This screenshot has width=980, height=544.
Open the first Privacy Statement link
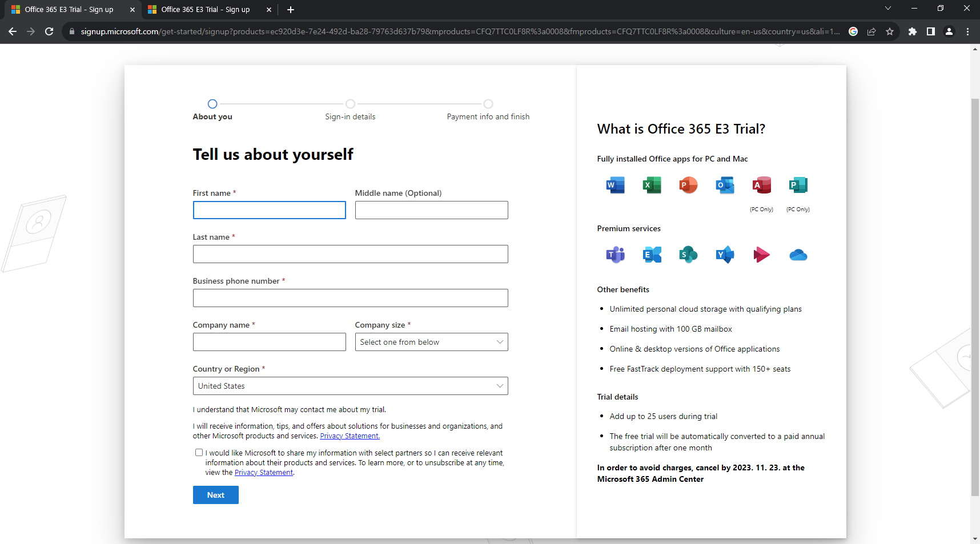(350, 436)
